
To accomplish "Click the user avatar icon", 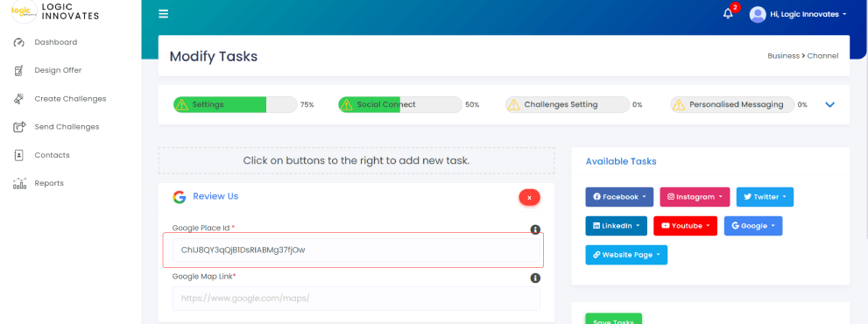I will click(x=758, y=14).
